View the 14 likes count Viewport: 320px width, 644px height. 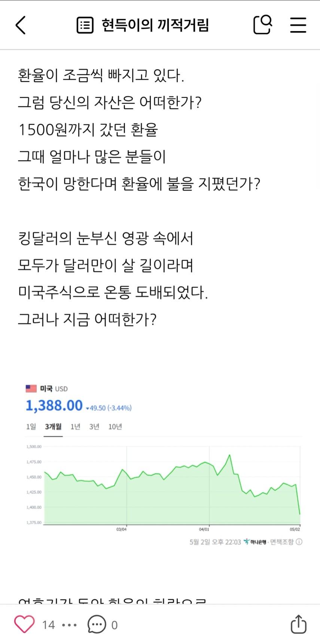49,625
